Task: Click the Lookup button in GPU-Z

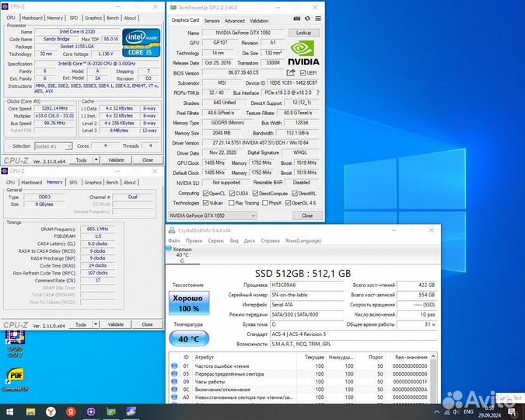Action: pos(304,33)
